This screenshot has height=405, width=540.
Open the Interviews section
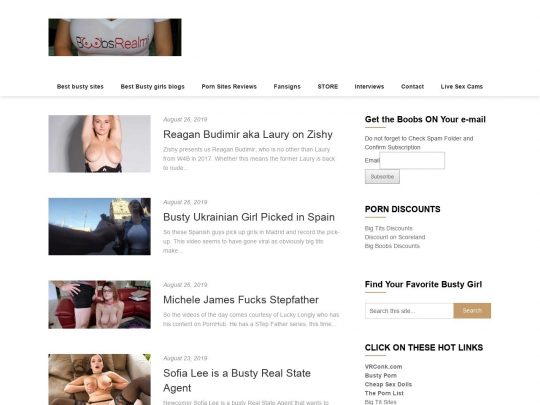369,86
